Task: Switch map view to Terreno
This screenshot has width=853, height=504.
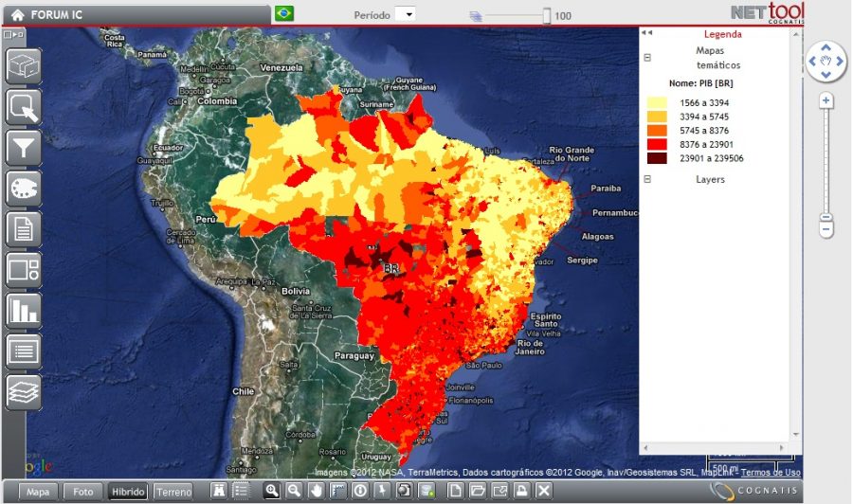Action: tap(173, 492)
